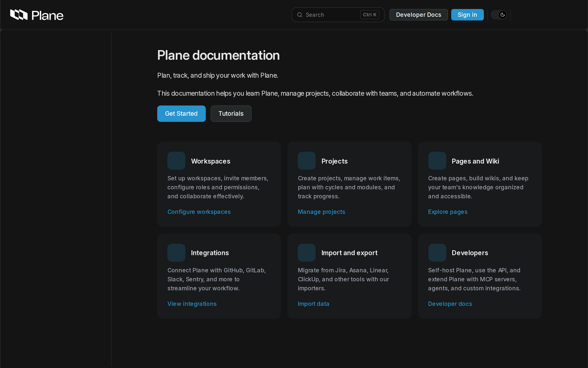Focus the Search input field
This screenshot has width=588, height=368.
tap(338, 15)
